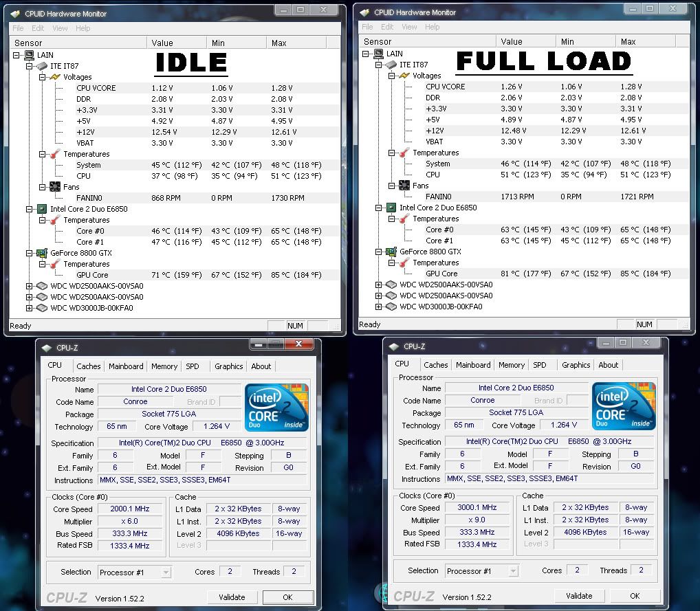Expand WDC WD3000JB-00KFA0 drive in full load monitor
Image resolution: width=700 pixels, height=611 pixels.
tap(379, 307)
